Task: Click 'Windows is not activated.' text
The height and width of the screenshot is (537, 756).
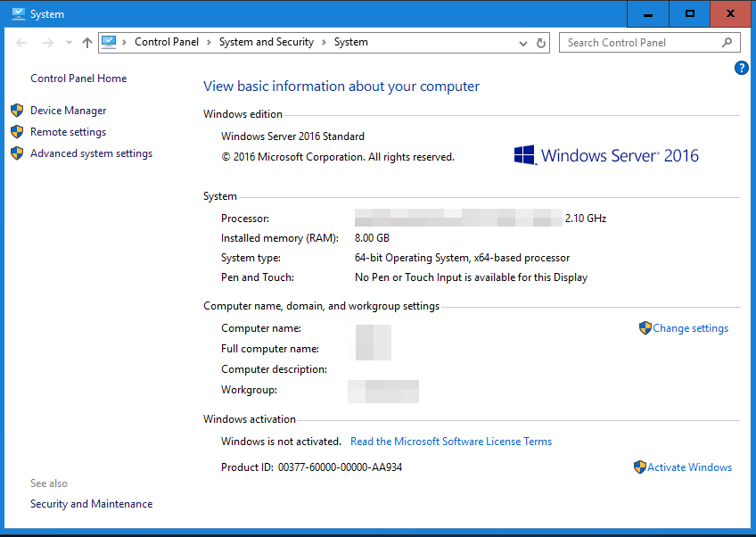Action: pos(281,442)
